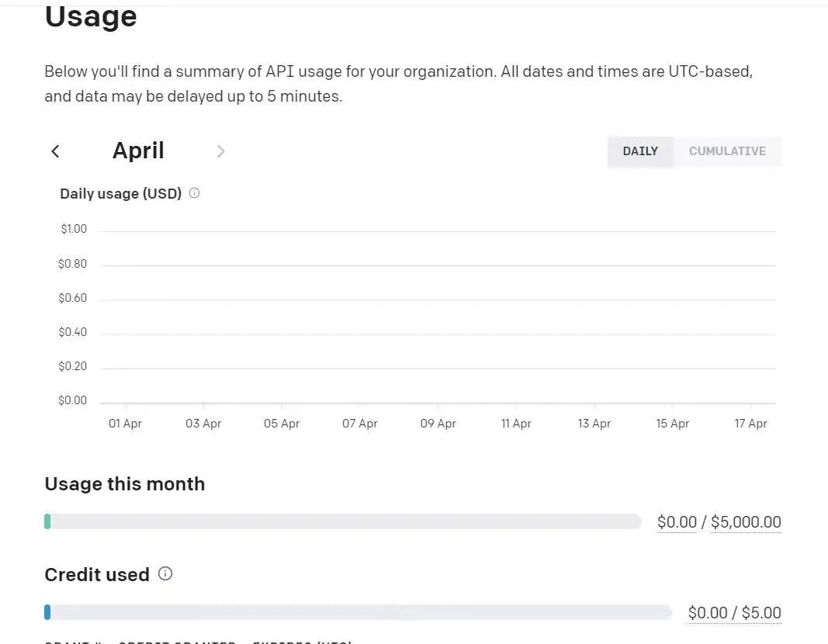The height and width of the screenshot is (644, 828).
Task: Click the 01 Apr tick on chart axis
Action: tap(126, 424)
